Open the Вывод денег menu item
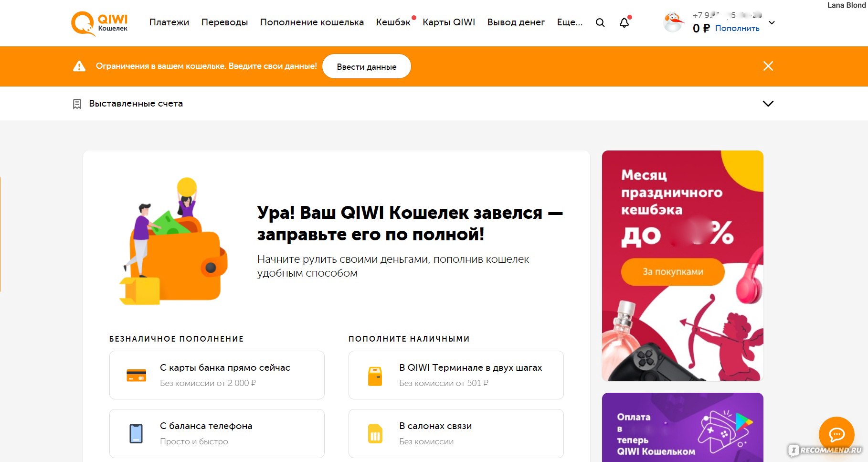Image resolution: width=868 pixels, height=462 pixels. coord(516,22)
